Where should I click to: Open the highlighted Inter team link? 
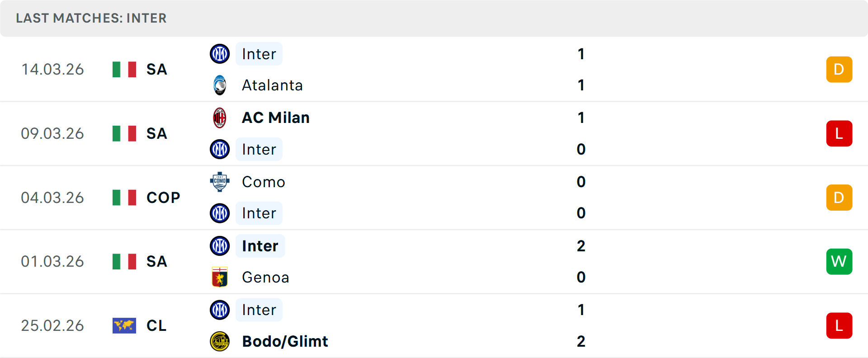(x=258, y=54)
